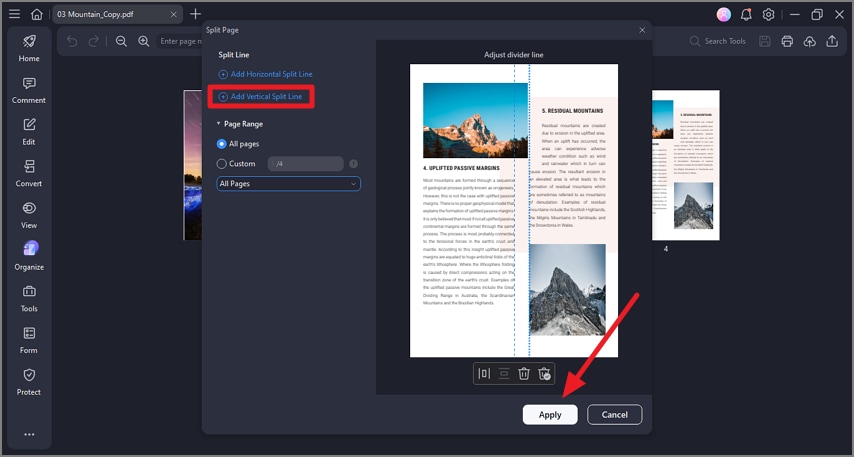The image size is (854, 457).
Task: Show custom range info tooltip icon
Action: point(353,163)
